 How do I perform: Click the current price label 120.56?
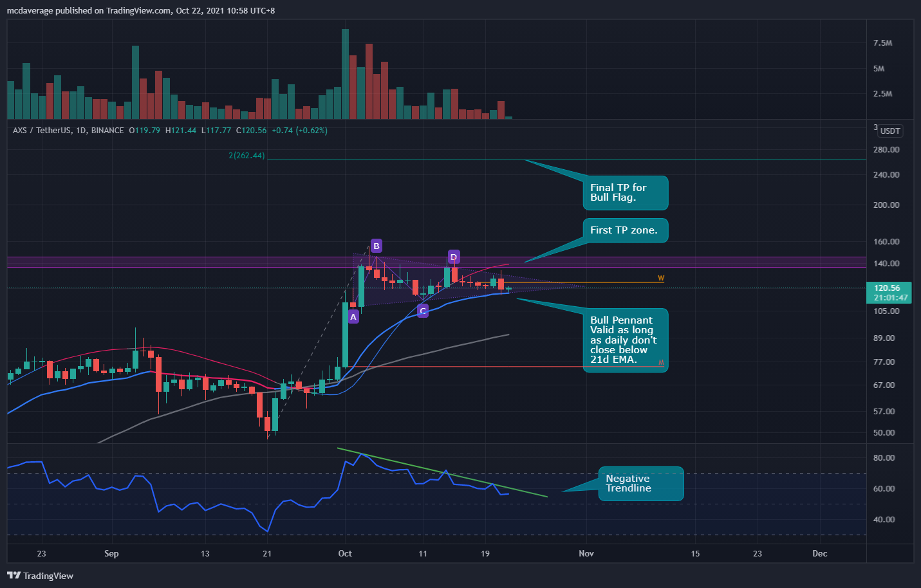887,288
